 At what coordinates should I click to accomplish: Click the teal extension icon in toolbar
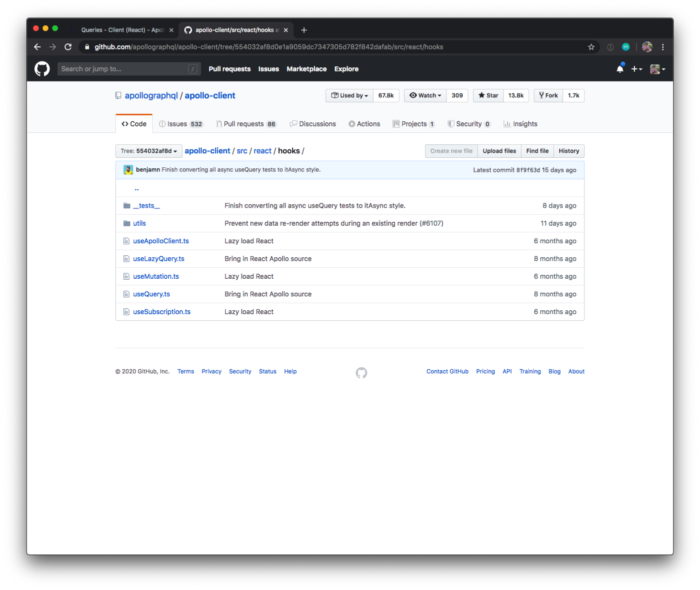coord(625,47)
